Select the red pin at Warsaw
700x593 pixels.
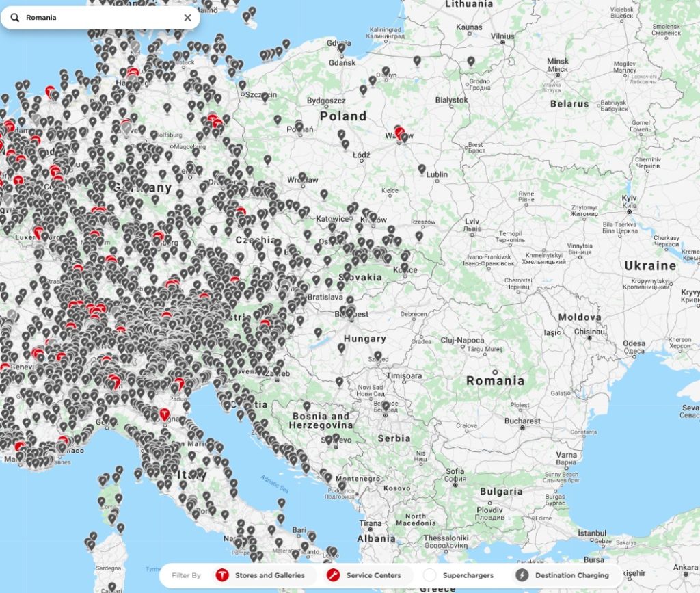pos(399,130)
